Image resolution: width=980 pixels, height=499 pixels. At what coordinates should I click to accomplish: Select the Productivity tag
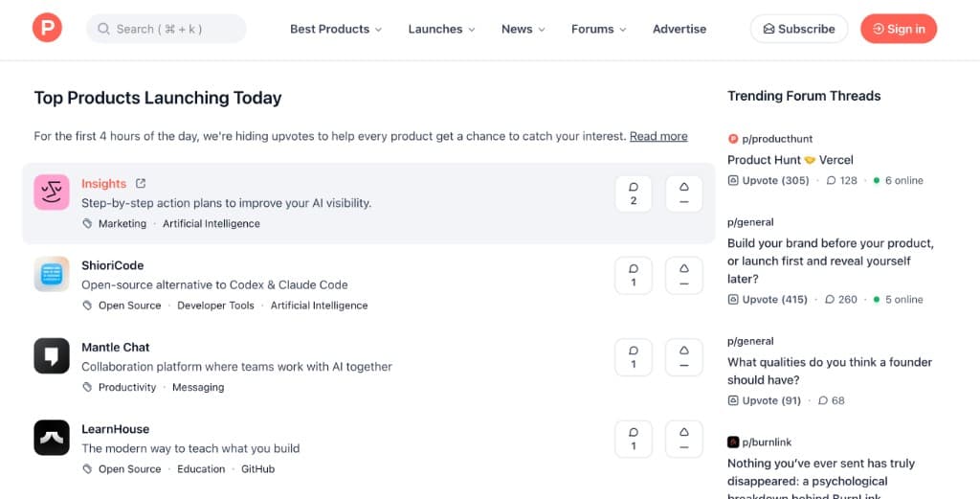127,388
